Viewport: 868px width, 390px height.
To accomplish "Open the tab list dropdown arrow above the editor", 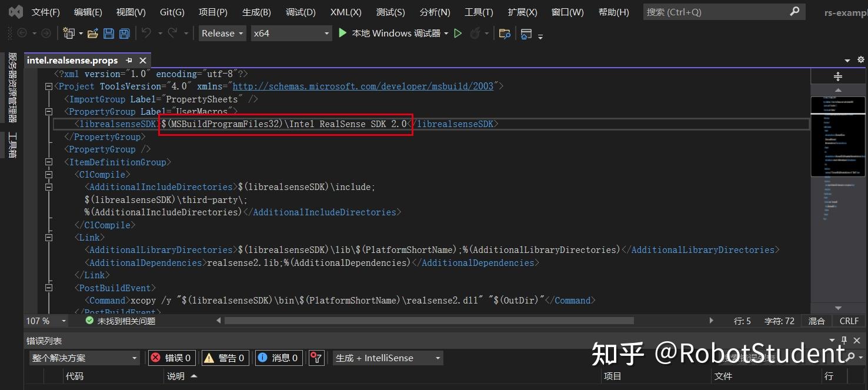I will 847,60.
